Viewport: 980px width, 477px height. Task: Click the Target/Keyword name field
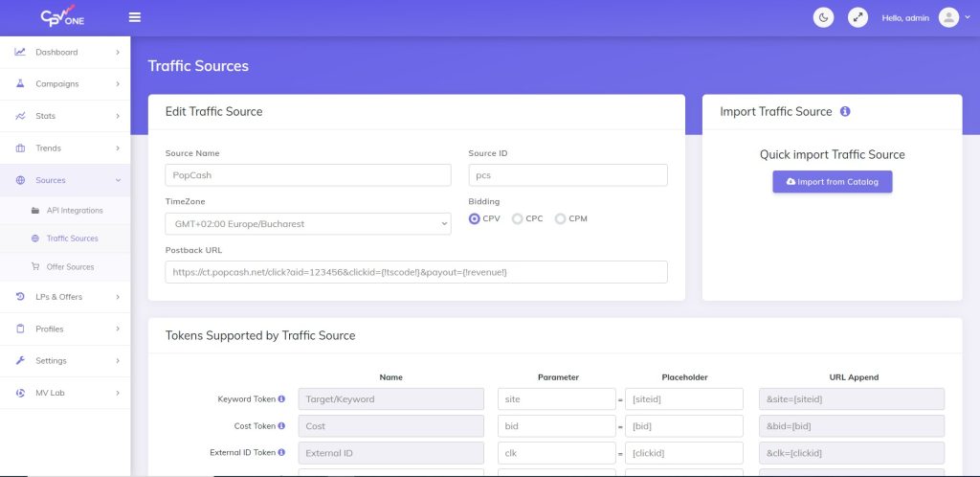390,398
